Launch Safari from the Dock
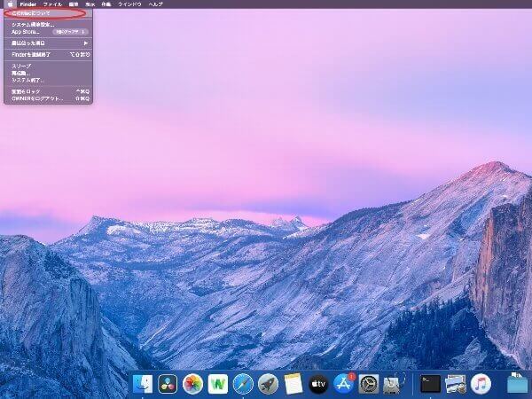Screen dimensions: 532x399 tap(243, 384)
